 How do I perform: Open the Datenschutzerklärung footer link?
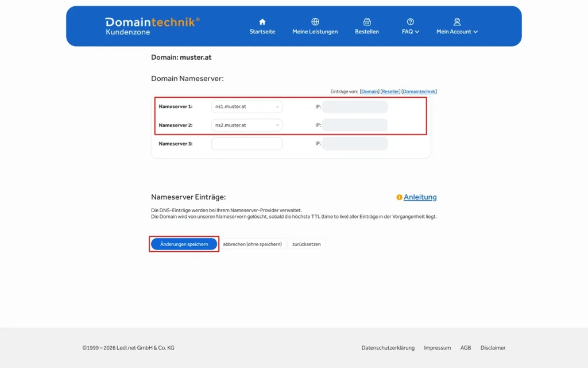point(388,348)
